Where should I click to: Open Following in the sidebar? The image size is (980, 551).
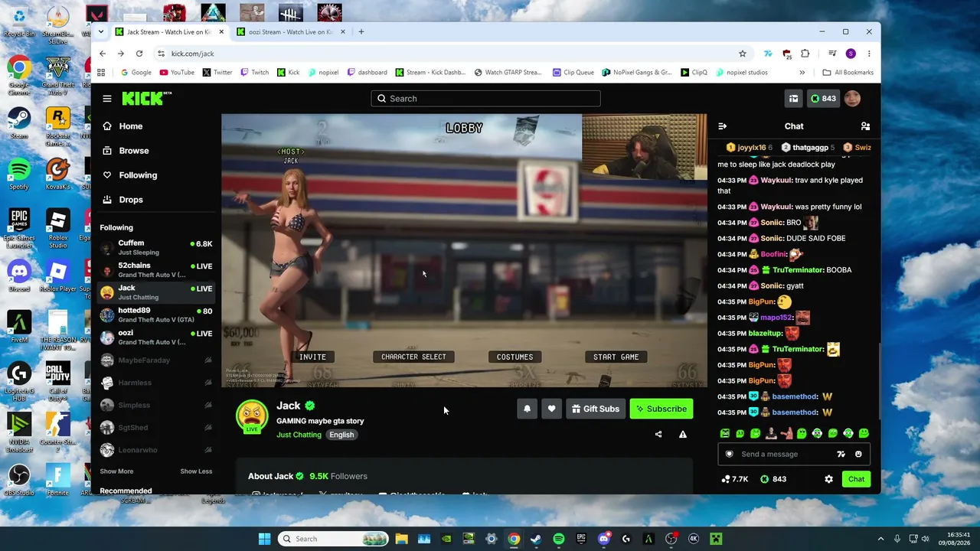click(x=156, y=175)
